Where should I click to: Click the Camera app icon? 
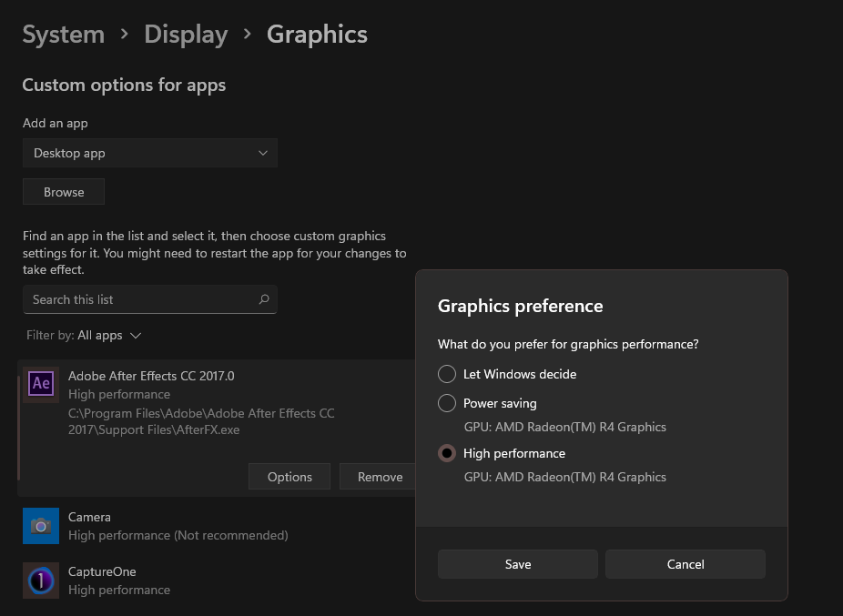pyautogui.click(x=41, y=526)
